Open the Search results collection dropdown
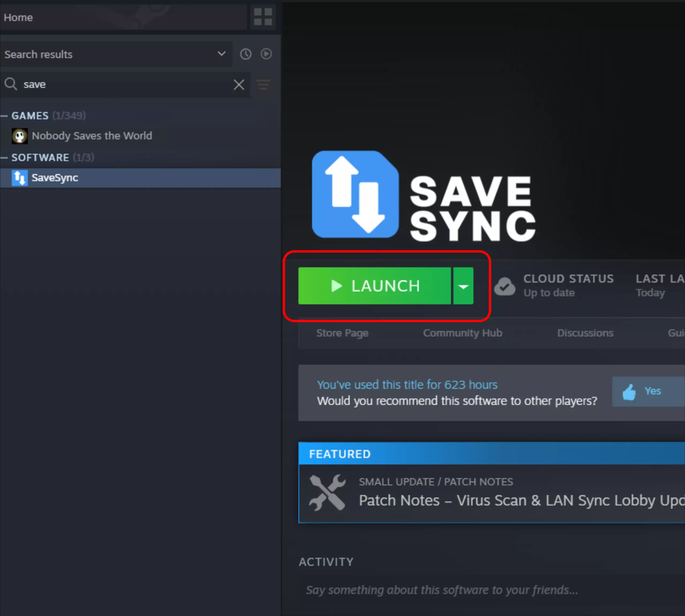 pyautogui.click(x=221, y=54)
